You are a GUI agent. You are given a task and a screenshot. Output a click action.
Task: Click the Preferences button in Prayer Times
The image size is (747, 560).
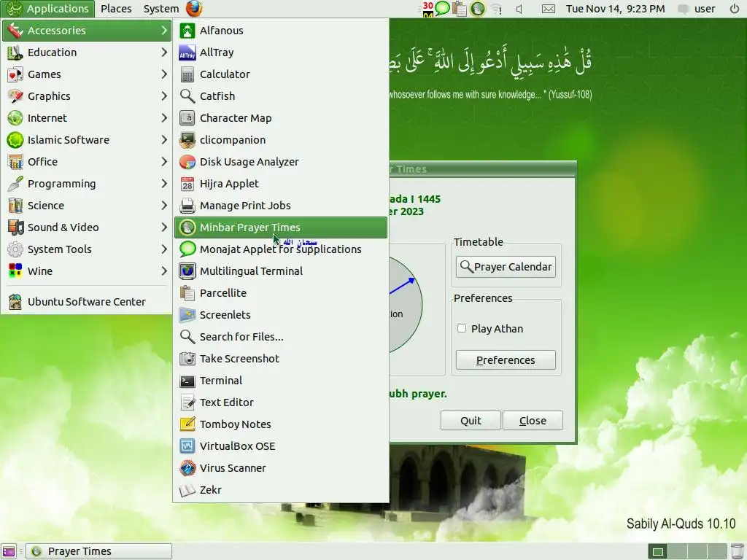click(x=506, y=360)
